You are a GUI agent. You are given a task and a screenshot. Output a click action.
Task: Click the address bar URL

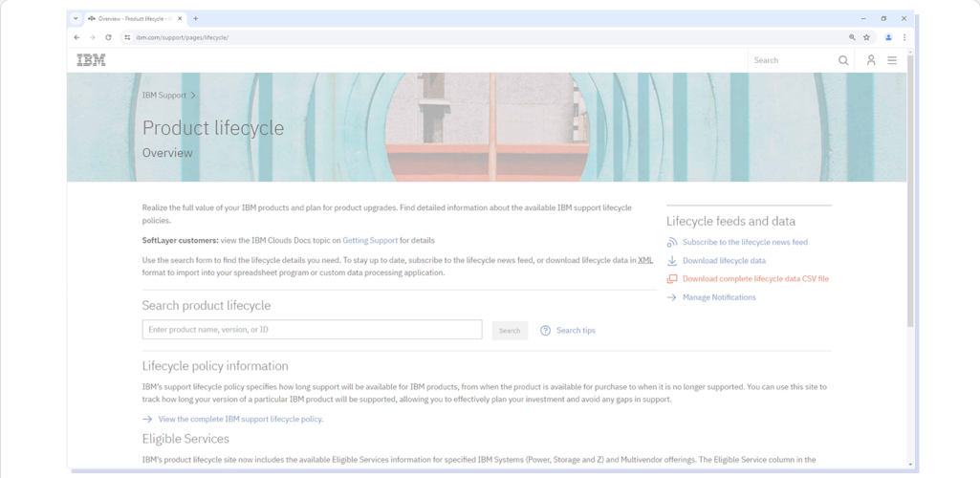(x=182, y=37)
